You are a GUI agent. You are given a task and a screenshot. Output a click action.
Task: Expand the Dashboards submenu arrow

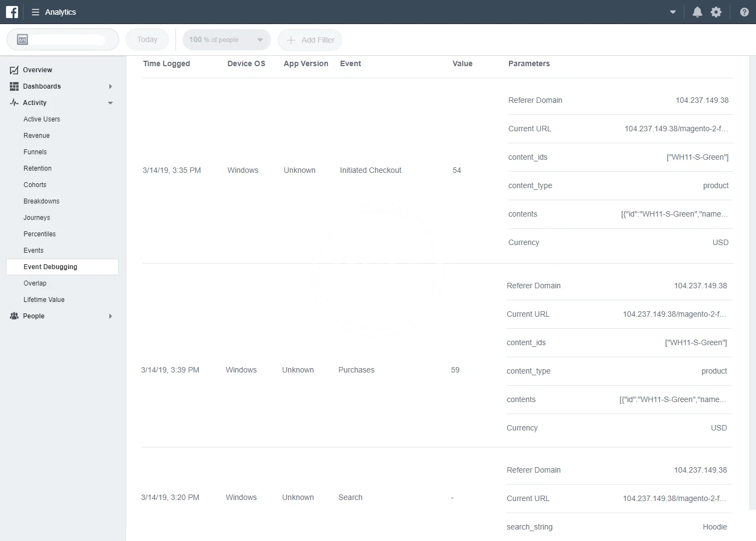(110, 86)
